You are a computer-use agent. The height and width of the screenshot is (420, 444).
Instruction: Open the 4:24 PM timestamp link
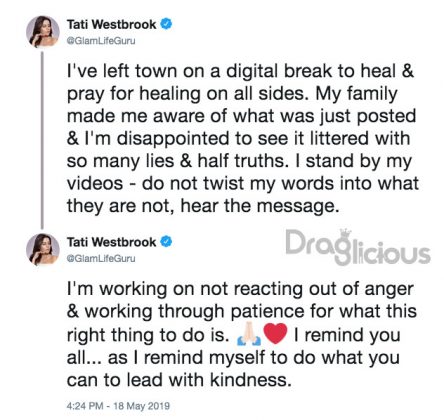click(x=85, y=406)
